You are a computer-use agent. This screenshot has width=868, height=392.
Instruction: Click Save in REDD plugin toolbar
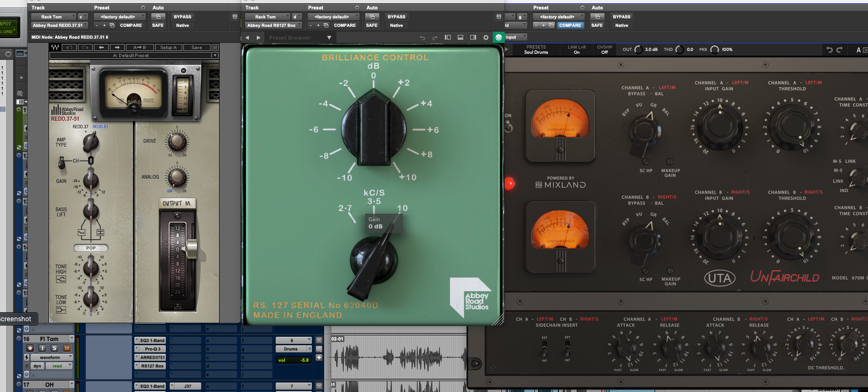(x=197, y=47)
